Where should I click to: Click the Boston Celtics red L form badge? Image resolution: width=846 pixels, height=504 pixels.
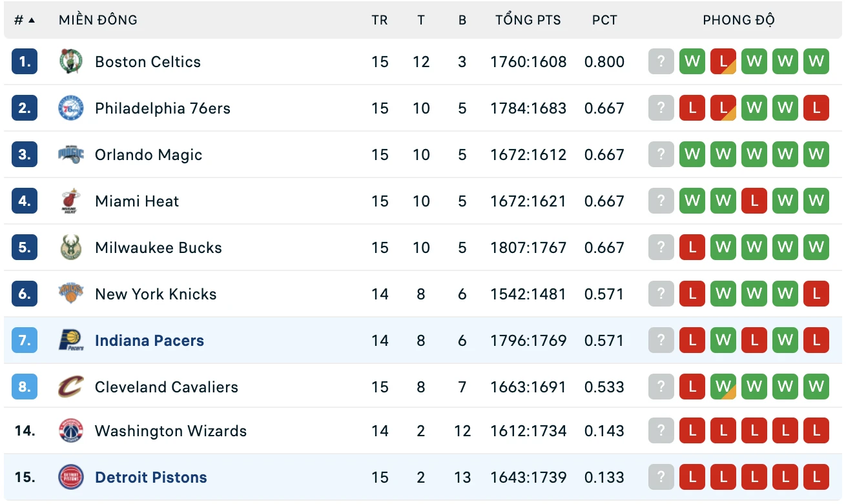click(x=723, y=62)
